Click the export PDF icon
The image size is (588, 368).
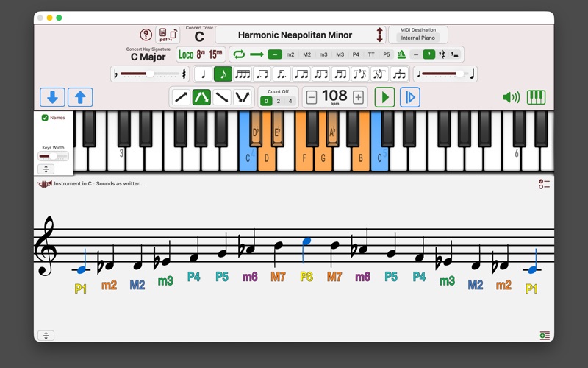[162, 35]
